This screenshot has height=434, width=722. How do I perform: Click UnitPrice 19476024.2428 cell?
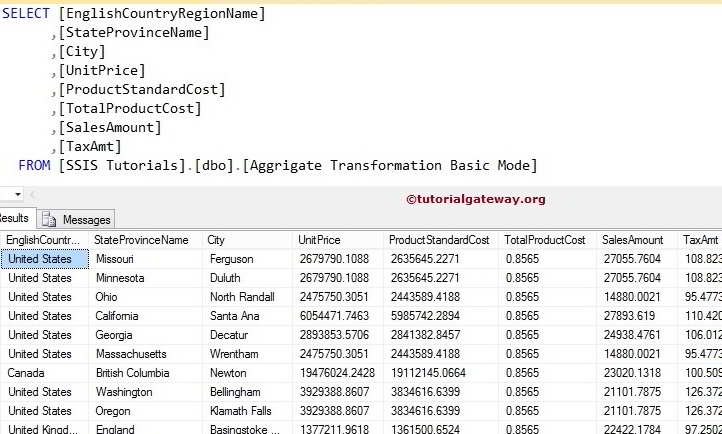coord(337,373)
